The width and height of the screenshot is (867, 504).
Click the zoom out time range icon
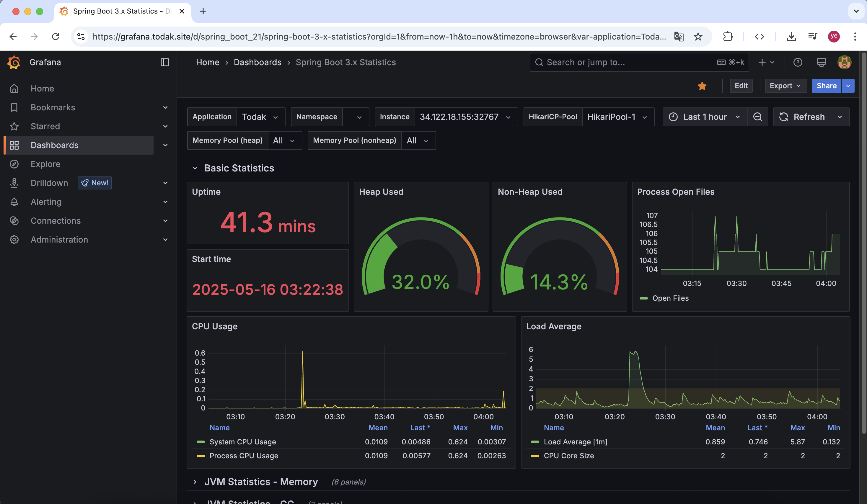757,117
